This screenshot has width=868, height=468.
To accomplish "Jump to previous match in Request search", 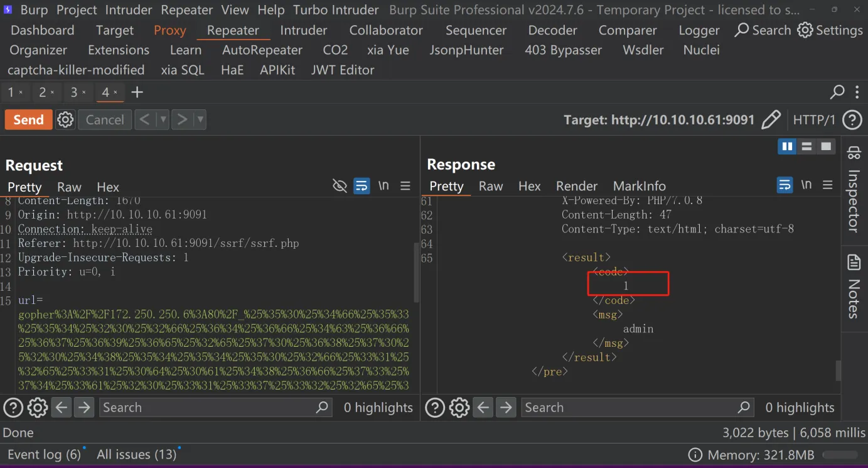I will tap(61, 407).
